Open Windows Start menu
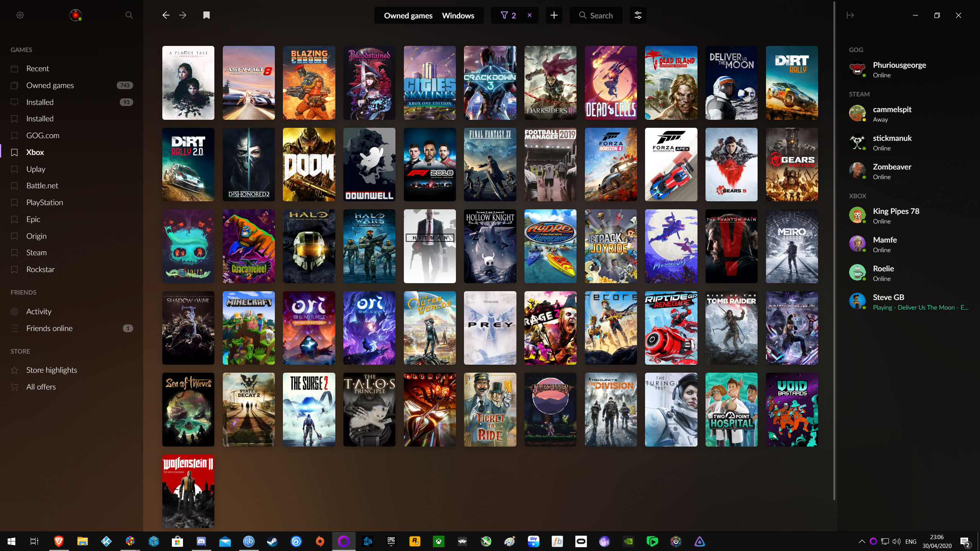This screenshot has height=551, width=980. pyautogui.click(x=11, y=541)
